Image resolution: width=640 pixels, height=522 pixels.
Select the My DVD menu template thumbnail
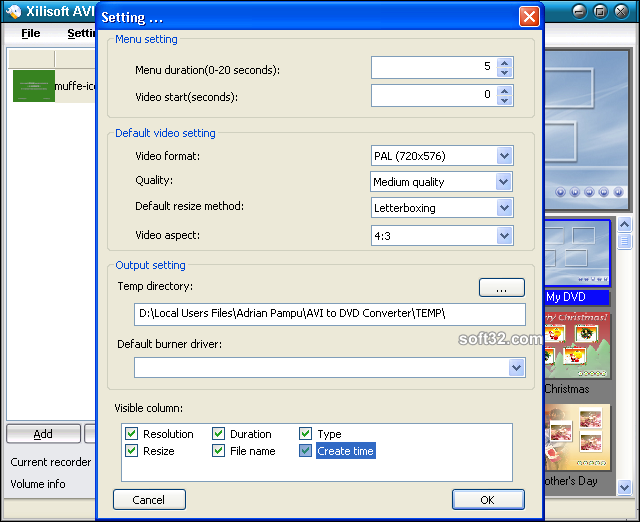pyautogui.click(x=577, y=253)
